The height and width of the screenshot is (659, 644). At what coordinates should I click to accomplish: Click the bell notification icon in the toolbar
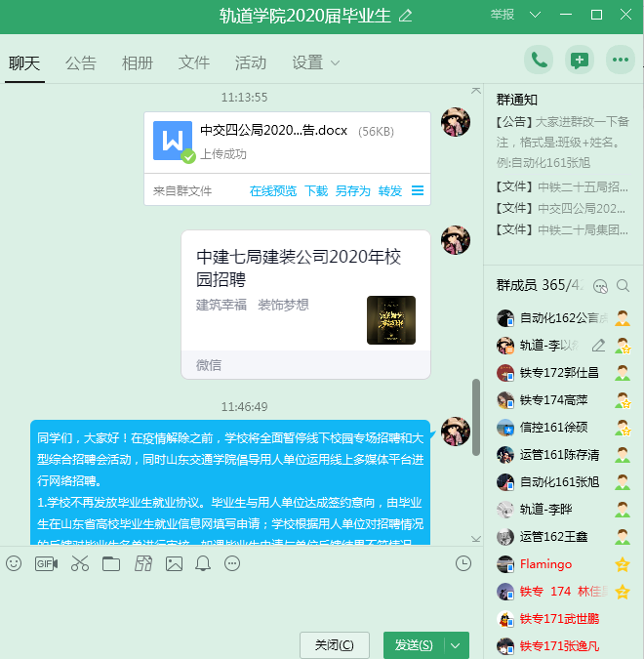[203, 563]
